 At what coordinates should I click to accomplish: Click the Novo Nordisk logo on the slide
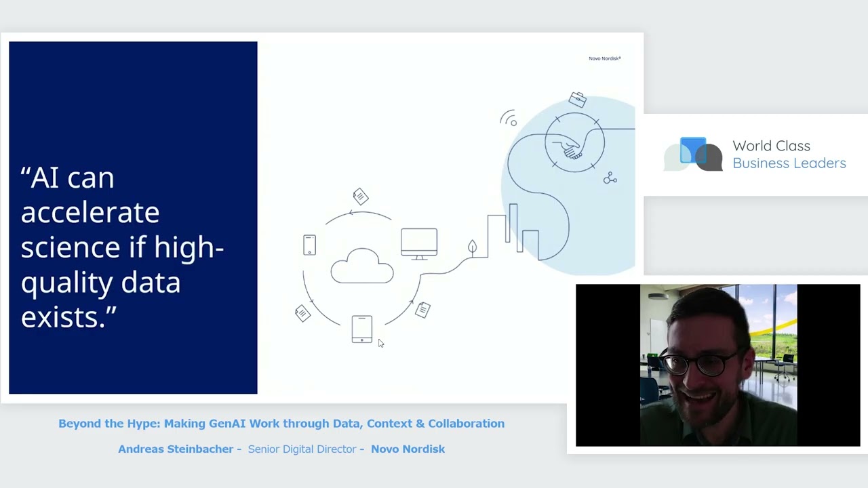pos(604,58)
